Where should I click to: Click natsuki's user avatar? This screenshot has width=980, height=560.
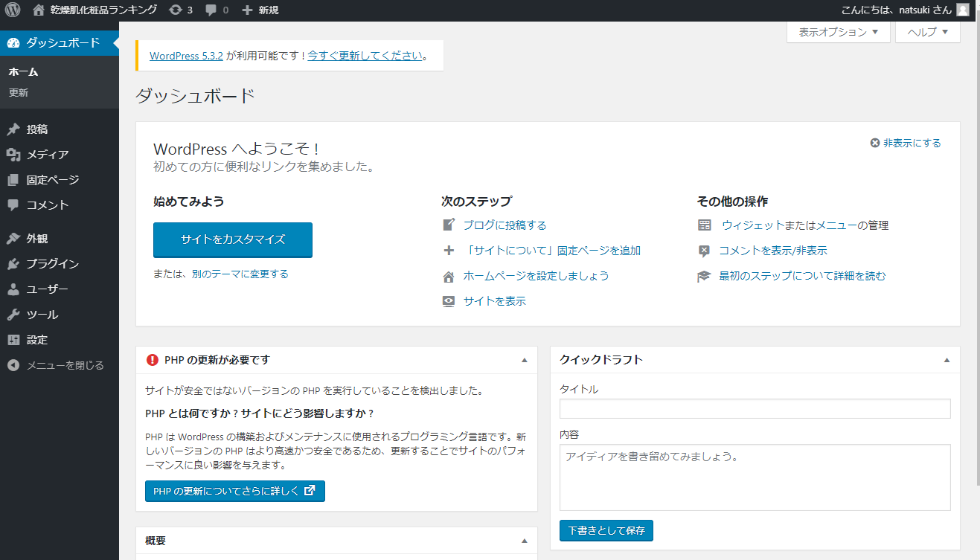(x=963, y=10)
